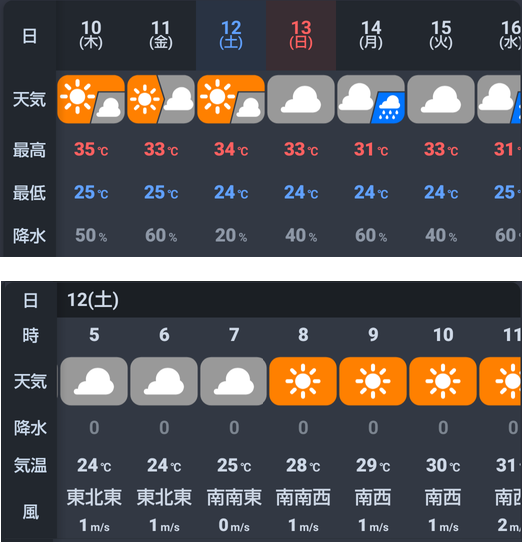
Task: Click the cloudy icon for Sunday the 13th
Action: point(301,99)
